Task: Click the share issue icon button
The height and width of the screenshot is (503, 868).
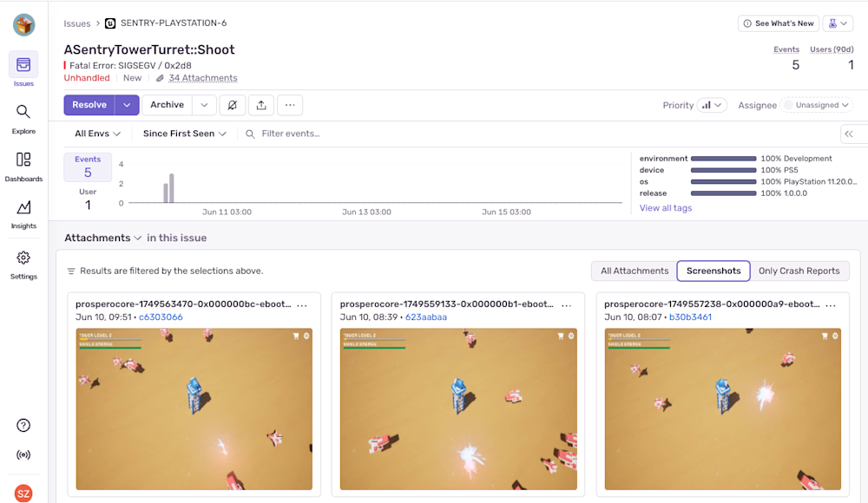Action: pyautogui.click(x=261, y=105)
